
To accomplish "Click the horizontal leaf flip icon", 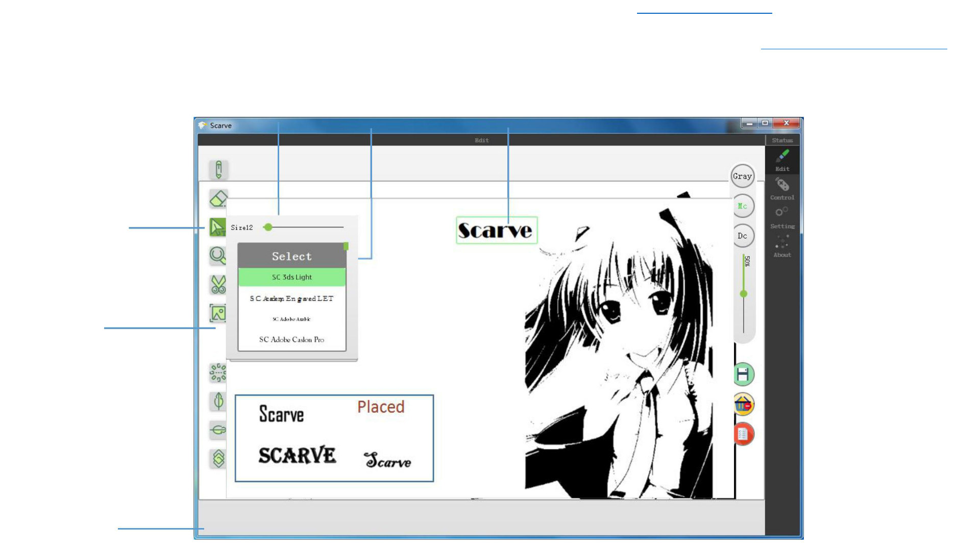I will [218, 430].
